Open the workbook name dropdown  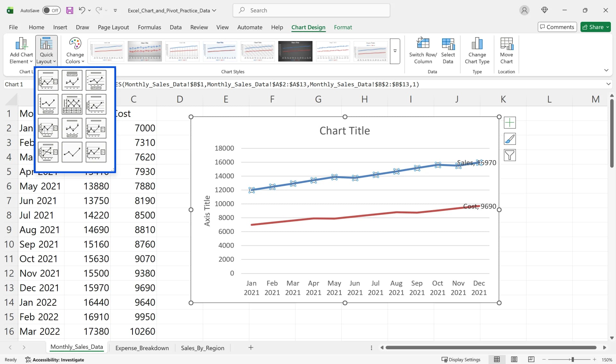click(x=214, y=10)
